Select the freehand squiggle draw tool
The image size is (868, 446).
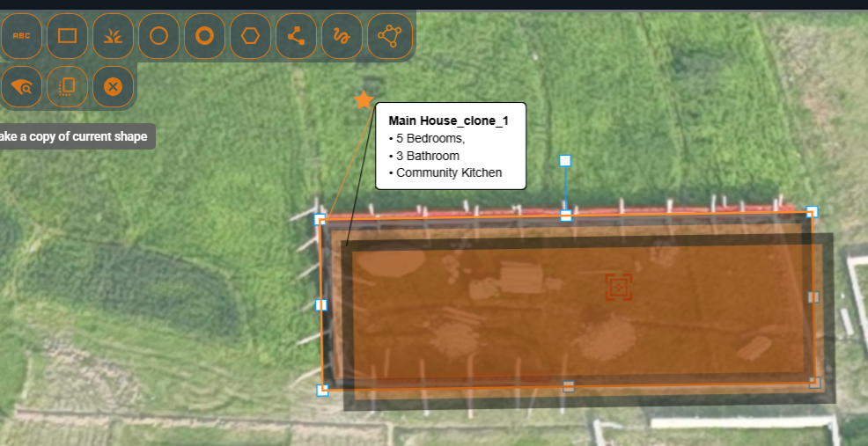[x=342, y=36]
